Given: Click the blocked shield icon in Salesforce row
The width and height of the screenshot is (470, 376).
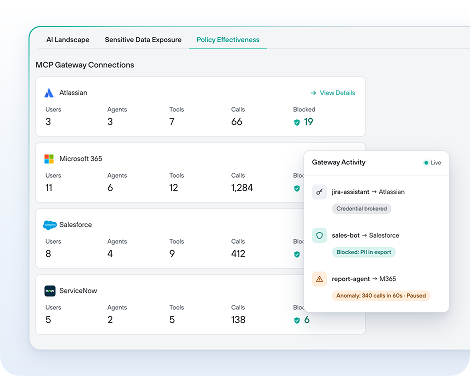Looking at the screenshot, I should click(297, 254).
